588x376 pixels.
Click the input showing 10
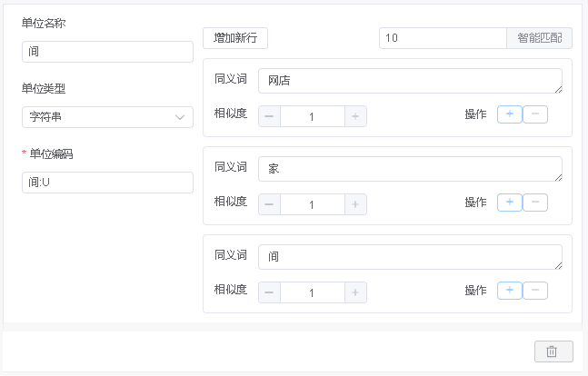[x=443, y=38]
